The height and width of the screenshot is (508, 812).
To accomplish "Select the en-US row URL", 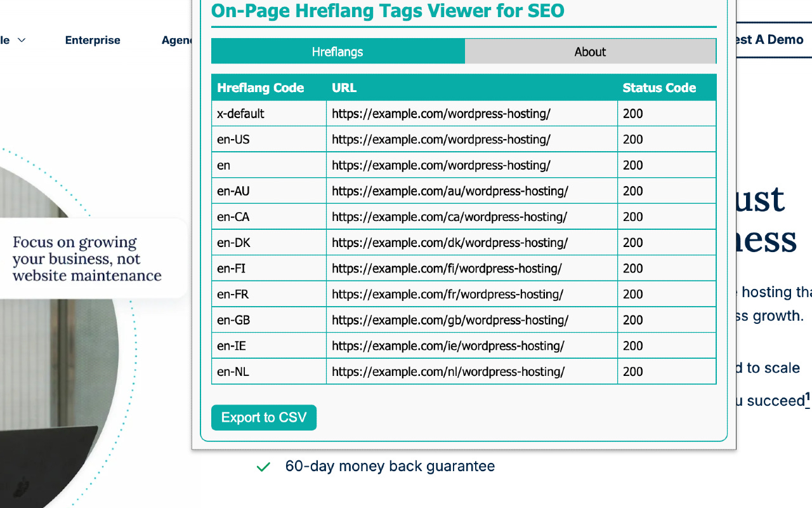I will 441,139.
